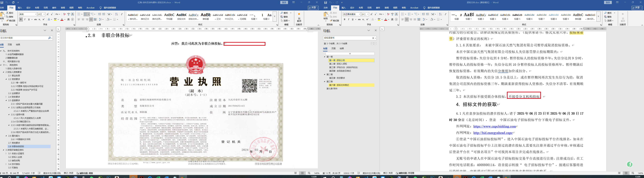This screenshot has width=644, height=178.
Task: Click the 共享 button in the right Word window
Action: click(x=637, y=8)
